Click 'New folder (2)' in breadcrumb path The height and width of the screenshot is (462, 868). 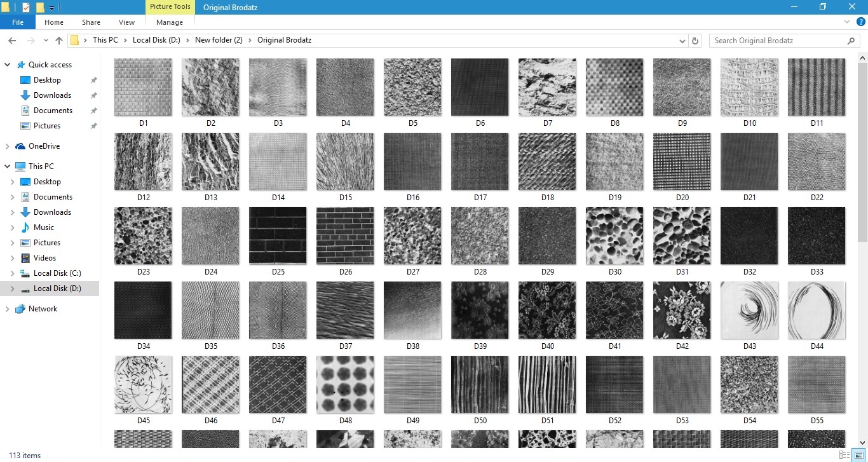(x=219, y=40)
